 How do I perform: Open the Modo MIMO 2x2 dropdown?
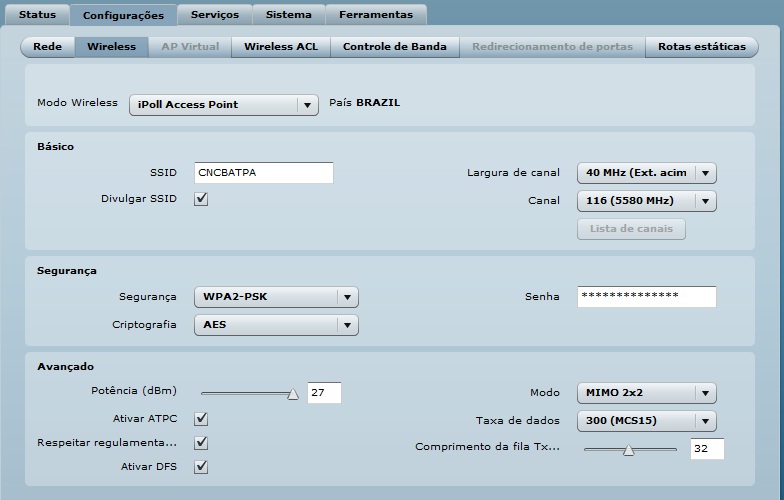[x=646, y=393]
